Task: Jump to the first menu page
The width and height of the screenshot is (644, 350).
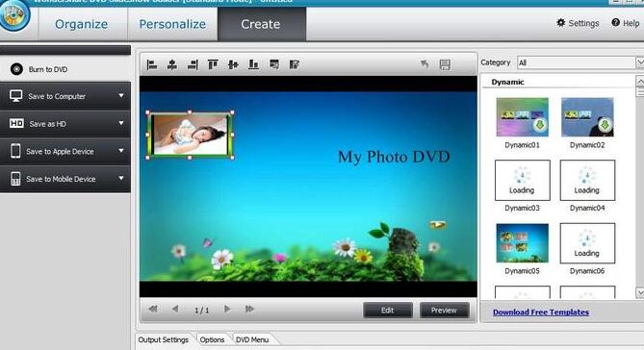Action: click(153, 309)
